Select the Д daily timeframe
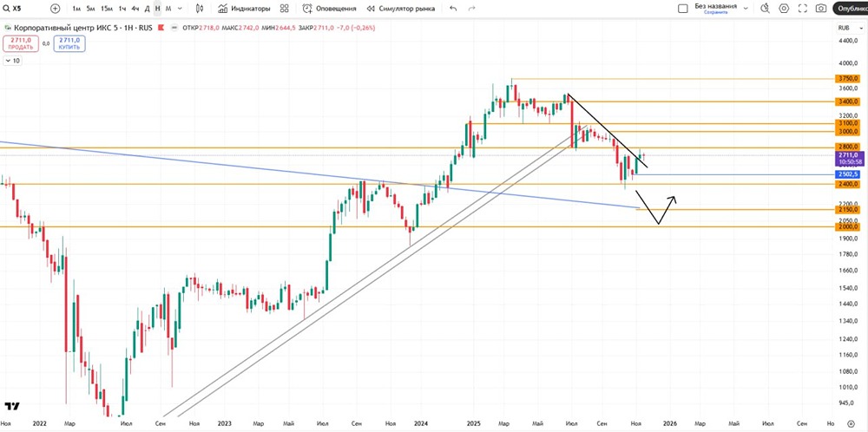This screenshot has width=868, height=432. pyautogui.click(x=147, y=9)
